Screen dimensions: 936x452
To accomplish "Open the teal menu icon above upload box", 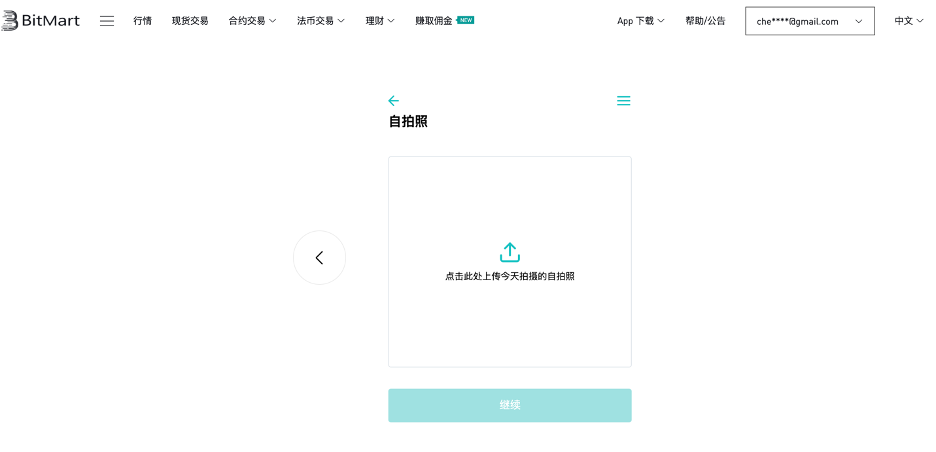I will [x=623, y=101].
